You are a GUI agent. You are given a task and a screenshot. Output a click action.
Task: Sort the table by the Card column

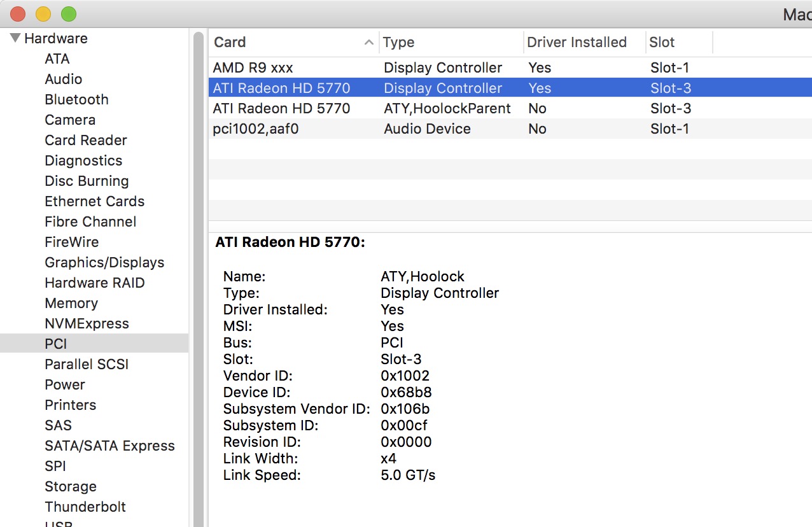293,42
